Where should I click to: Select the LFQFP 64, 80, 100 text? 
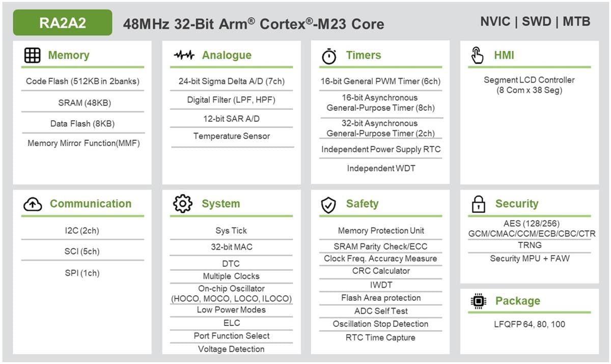[x=530, y=324]
